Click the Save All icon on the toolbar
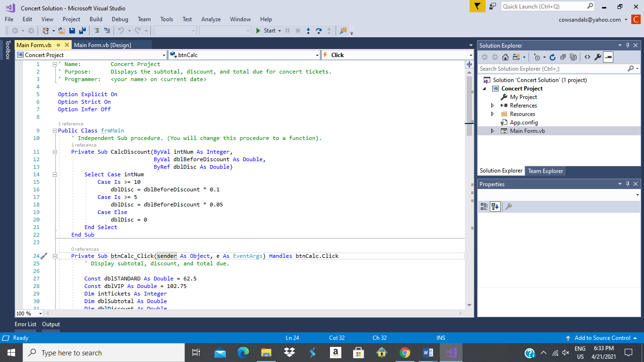The height and width of the screenshot is (362, 644). 82,31
